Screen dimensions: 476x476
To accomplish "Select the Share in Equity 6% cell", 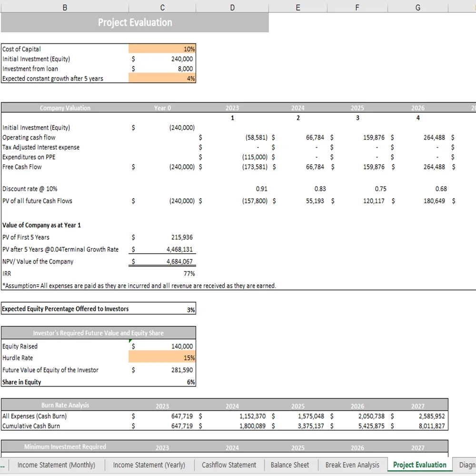I will 162,382.
